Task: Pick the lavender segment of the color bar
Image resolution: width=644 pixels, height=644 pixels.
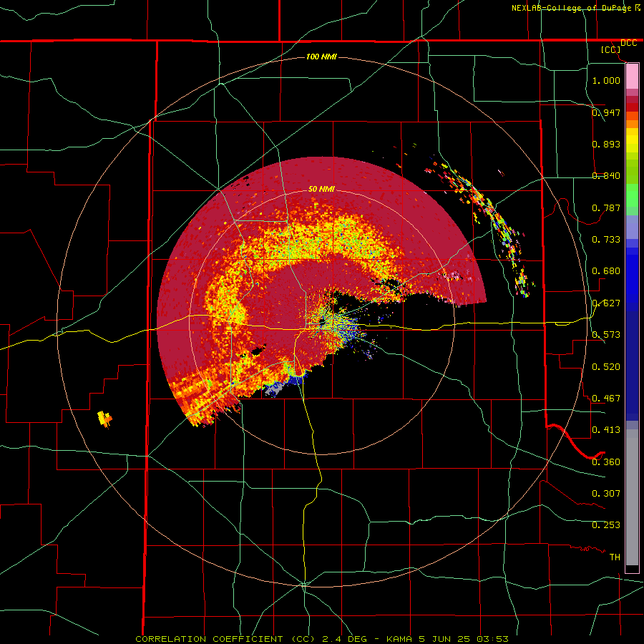Action: [x=632, y=228]
